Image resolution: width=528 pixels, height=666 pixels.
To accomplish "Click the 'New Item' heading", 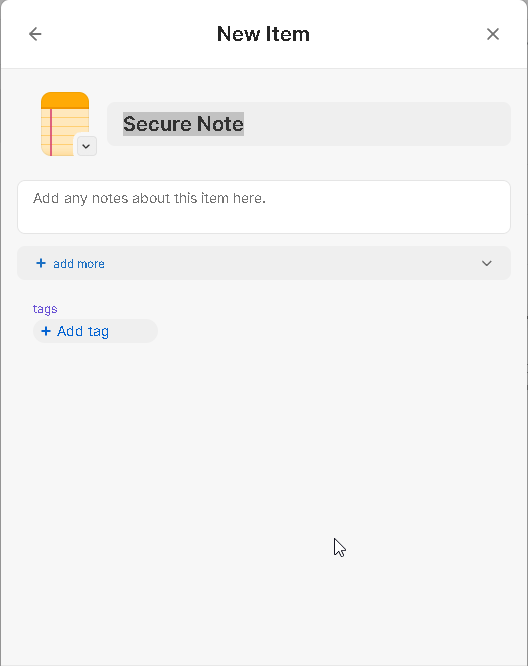I will pos(263,34).
